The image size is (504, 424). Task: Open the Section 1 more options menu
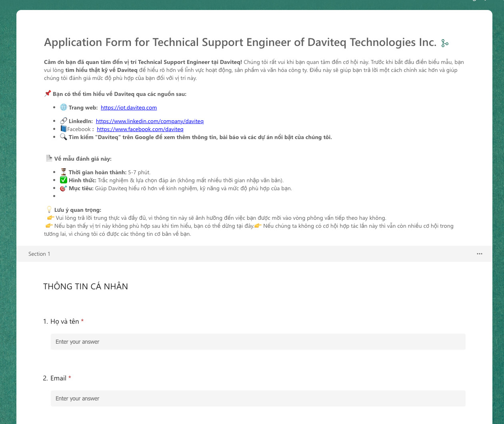(x=479, y=254)
